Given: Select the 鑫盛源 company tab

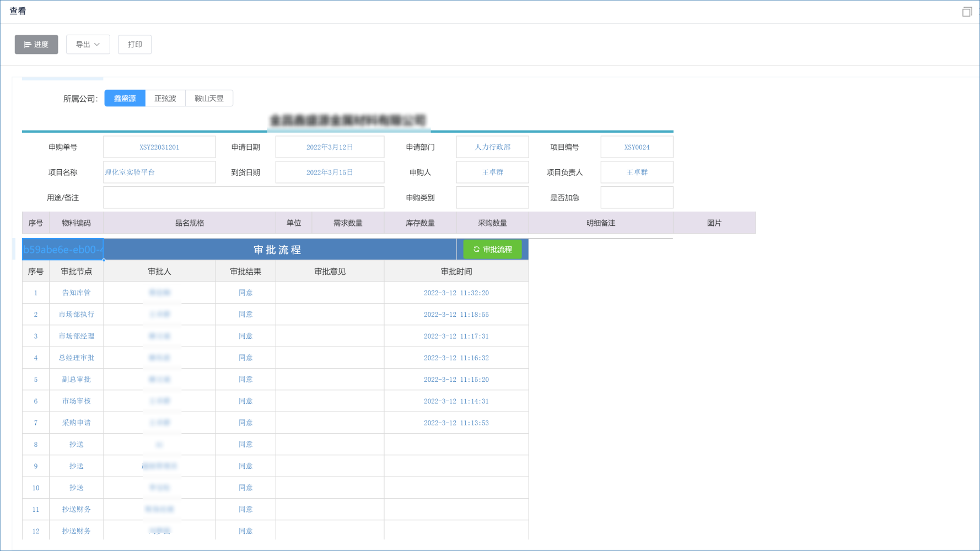Looking at the screenshot, I should click(x=125, y=98).
